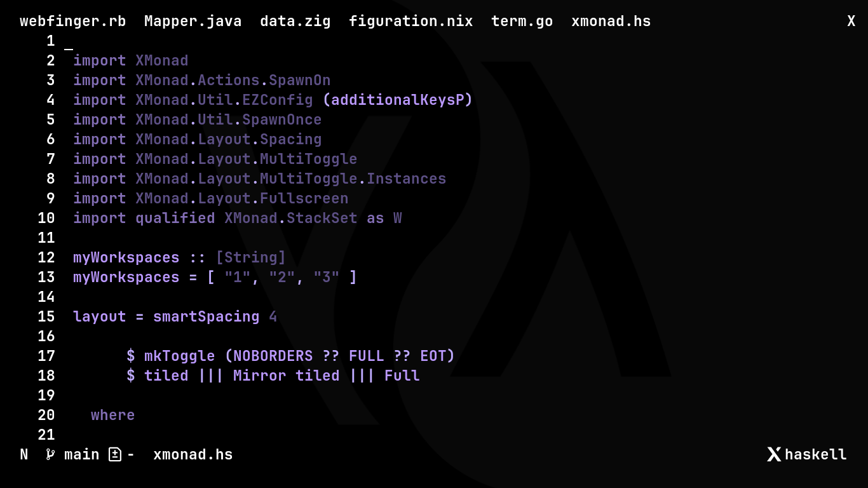Viewport: 868px width, 488px height.
Task: Click the main branch name
Action: 82,454
